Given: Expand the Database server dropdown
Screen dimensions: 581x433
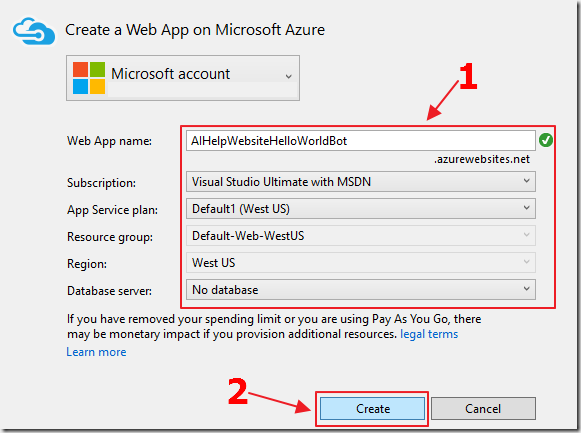Looking at the screenshot, I should pyautogui.click(x=361, y=290).
